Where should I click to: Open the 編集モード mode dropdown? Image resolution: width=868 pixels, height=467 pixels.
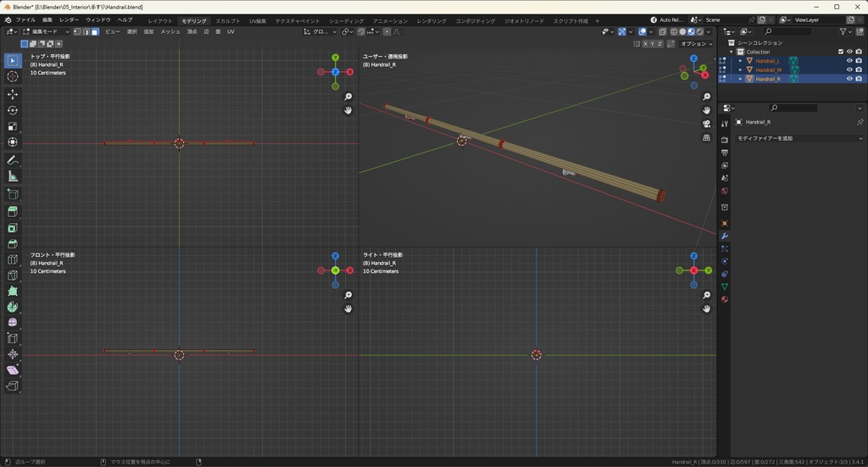(46, 31)
